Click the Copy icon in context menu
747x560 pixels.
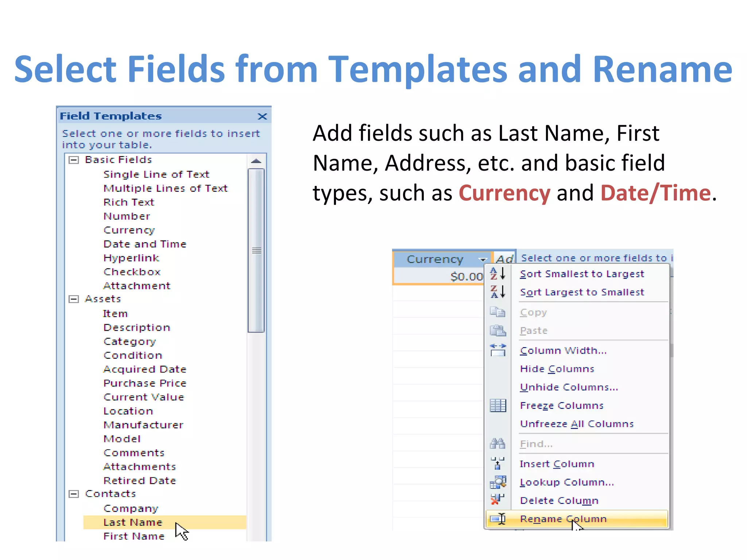(x=498, y=312)
